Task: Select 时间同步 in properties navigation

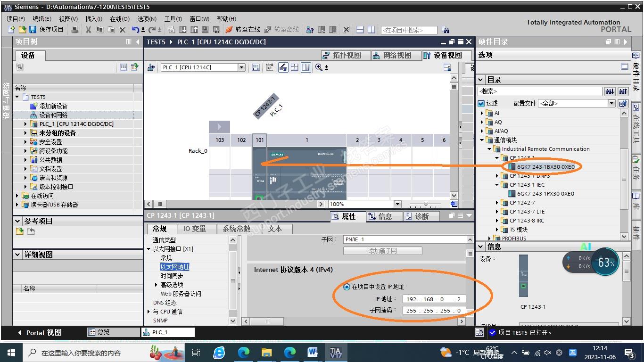Action: 172,276
